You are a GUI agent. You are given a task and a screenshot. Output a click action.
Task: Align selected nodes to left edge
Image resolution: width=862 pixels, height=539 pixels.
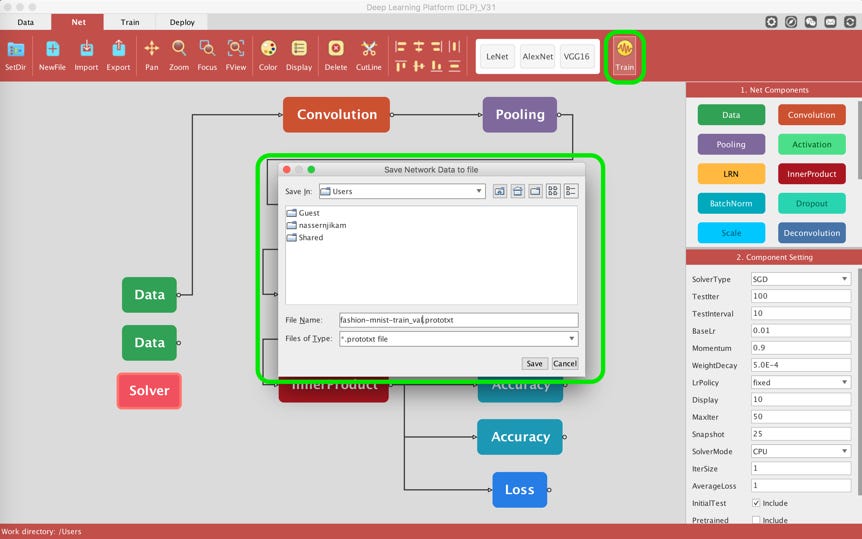401,47
